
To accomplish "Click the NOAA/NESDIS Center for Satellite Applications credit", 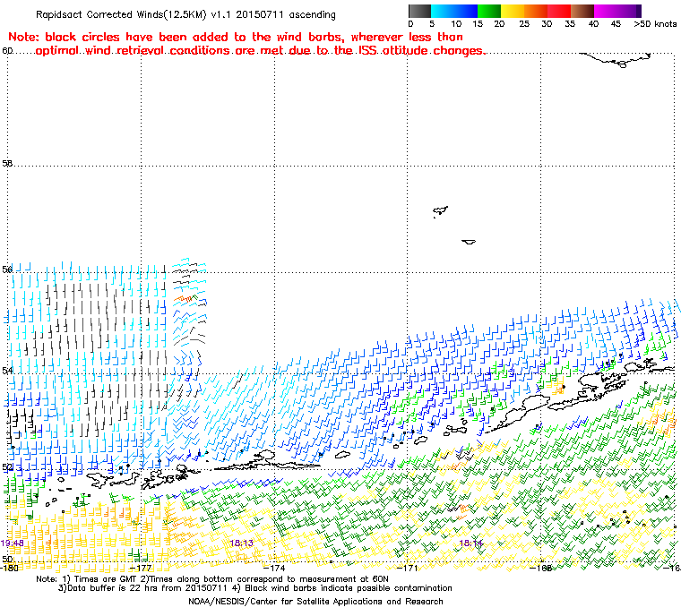I will click(x=315, y=602).
